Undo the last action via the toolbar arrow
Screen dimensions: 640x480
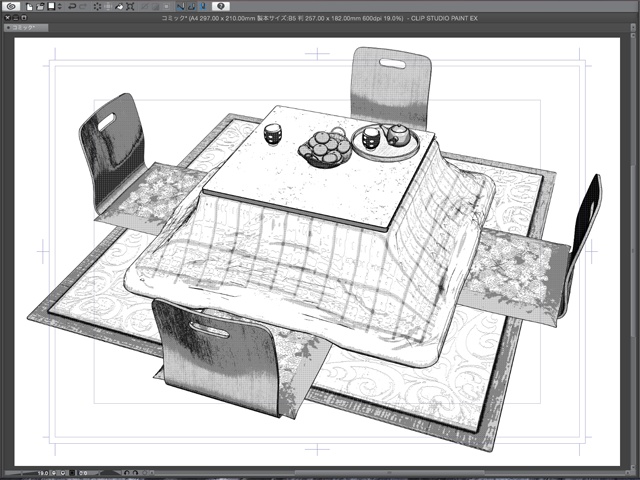[72, 7]
